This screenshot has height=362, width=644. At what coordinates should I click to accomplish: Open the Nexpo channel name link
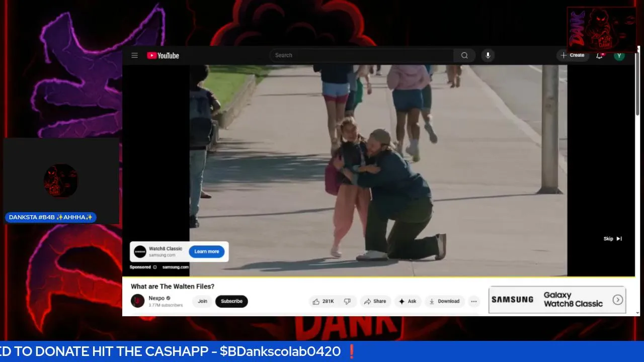156,298
